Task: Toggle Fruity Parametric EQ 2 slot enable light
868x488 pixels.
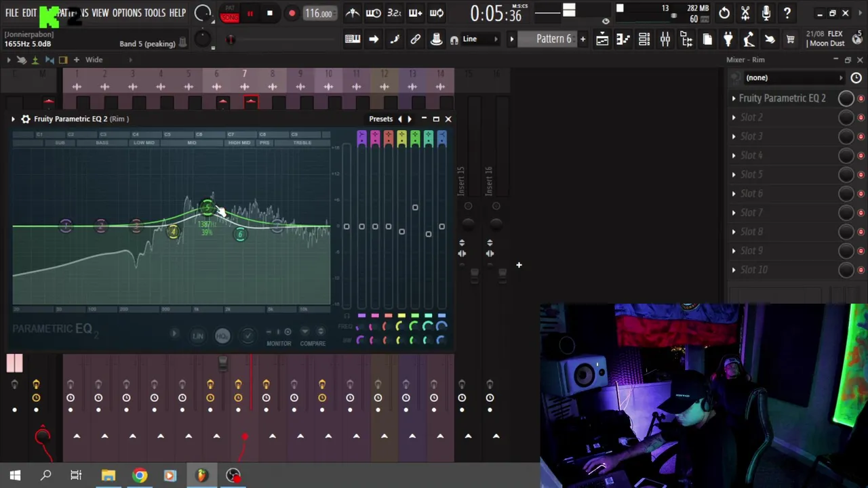Action: (x=861, y=99)
